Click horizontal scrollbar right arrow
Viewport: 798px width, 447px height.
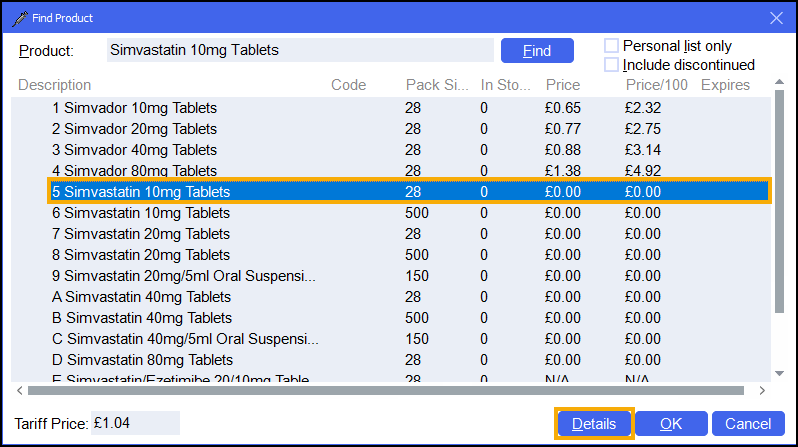(x=764, y=391)
